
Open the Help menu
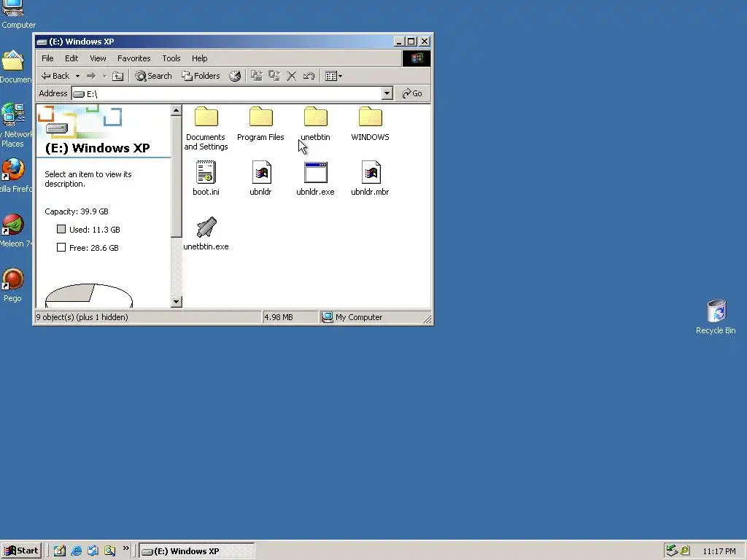pyautogui.click(x=200, y=58)
